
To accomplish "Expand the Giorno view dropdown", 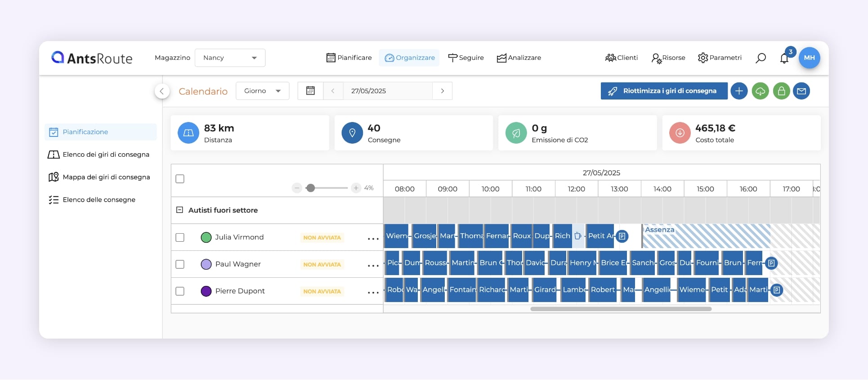I will (262, 91).
